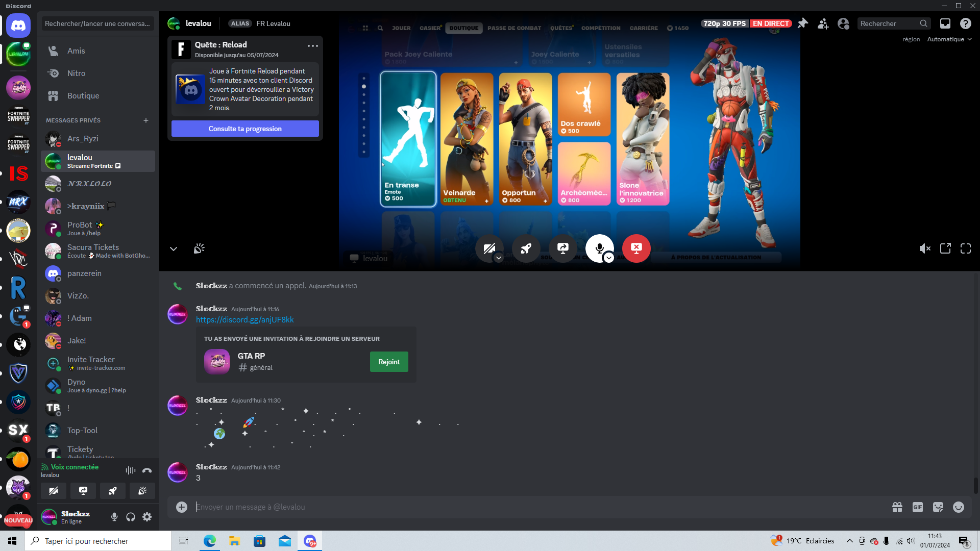Toggle screen share in call controls
This screenshot has width=980, height=551.
click(x=563, y=248)
